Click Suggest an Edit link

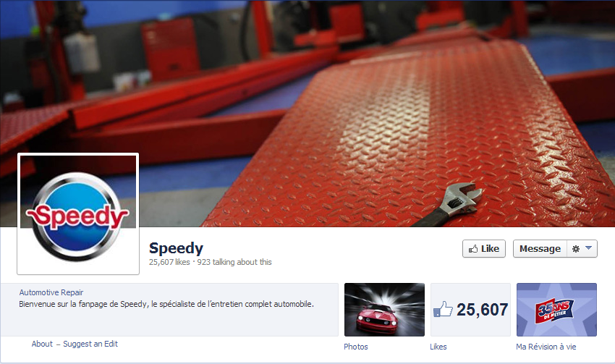coord(90,344)
